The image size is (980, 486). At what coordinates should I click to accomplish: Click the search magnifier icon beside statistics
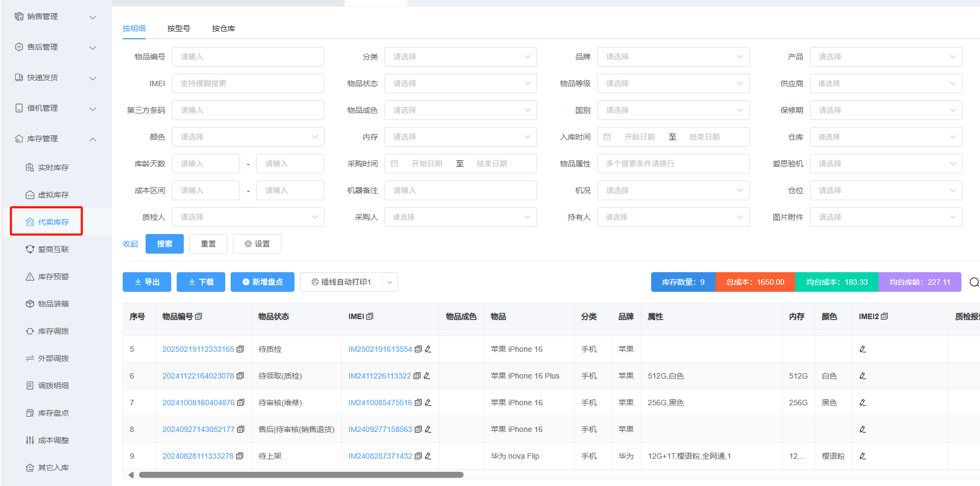coord(974,282)
